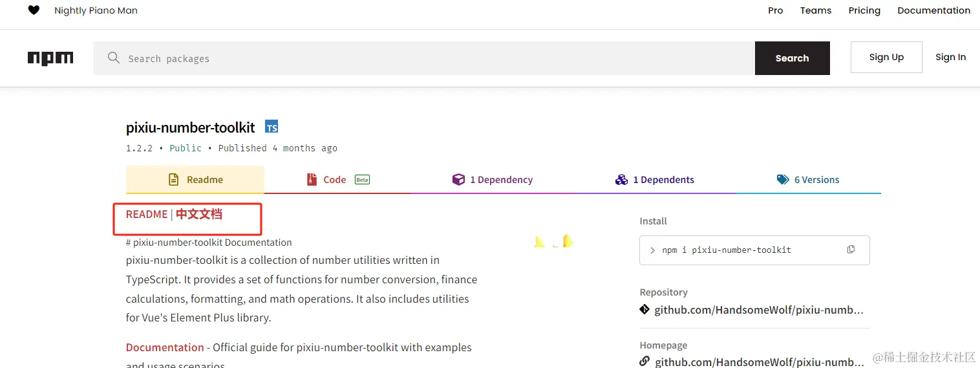This screenshot has width=980, height=368.
Task: Click the Public label
Action: click(x=186, y=148)
